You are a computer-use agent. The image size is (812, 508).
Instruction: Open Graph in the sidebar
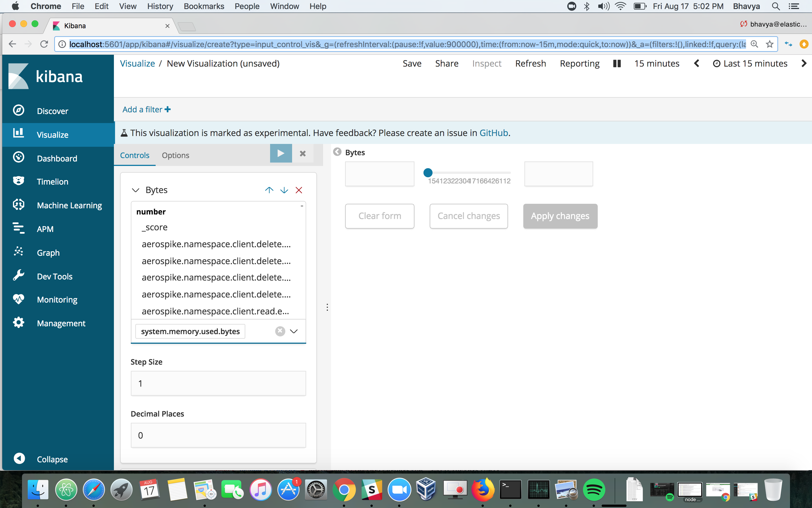click(x=48, y=253)
